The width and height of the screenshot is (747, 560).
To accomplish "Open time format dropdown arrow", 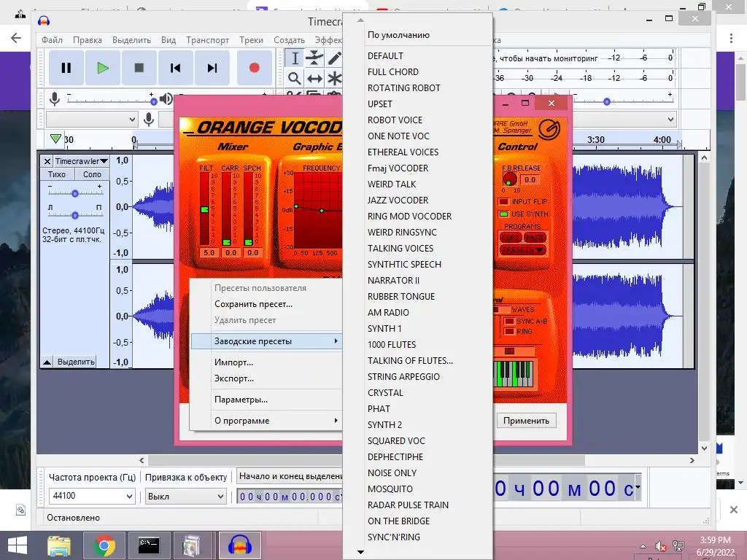I will point(638,486).
